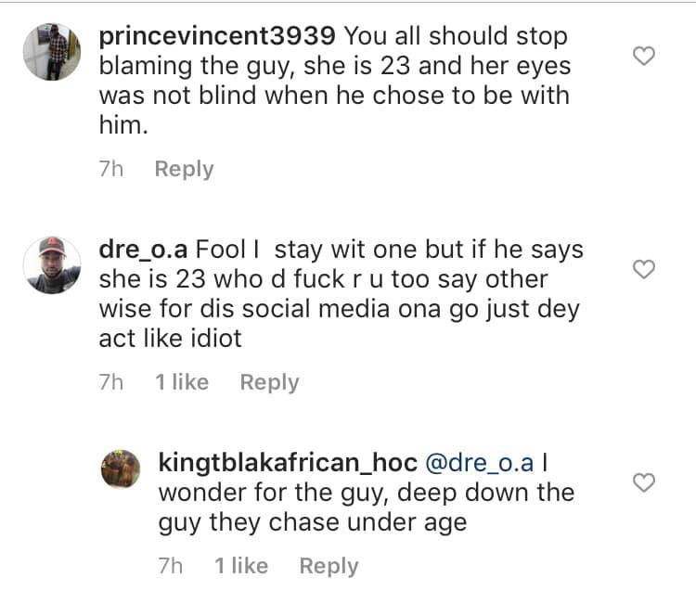
Task: Click the bold dre_o.a comment author name
Action: click(143, 250)
